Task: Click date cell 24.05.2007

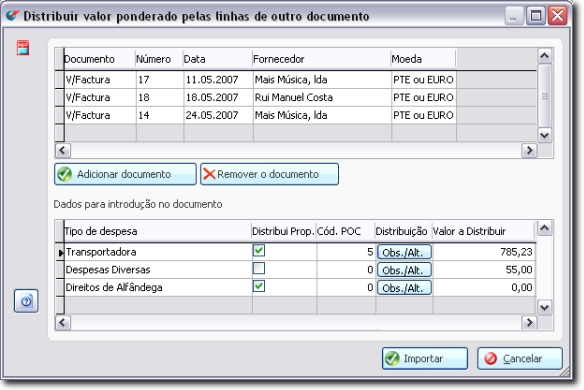Action: tap(218, 115)
